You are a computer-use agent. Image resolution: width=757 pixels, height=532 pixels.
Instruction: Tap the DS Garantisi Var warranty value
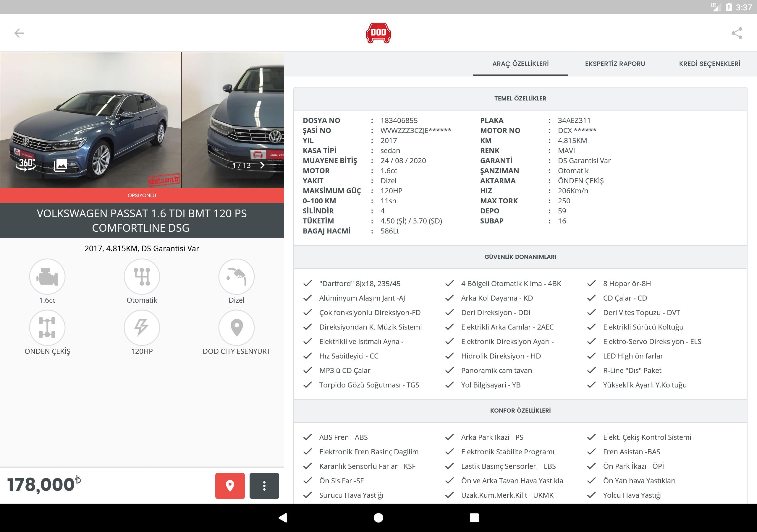coord(584,161)
